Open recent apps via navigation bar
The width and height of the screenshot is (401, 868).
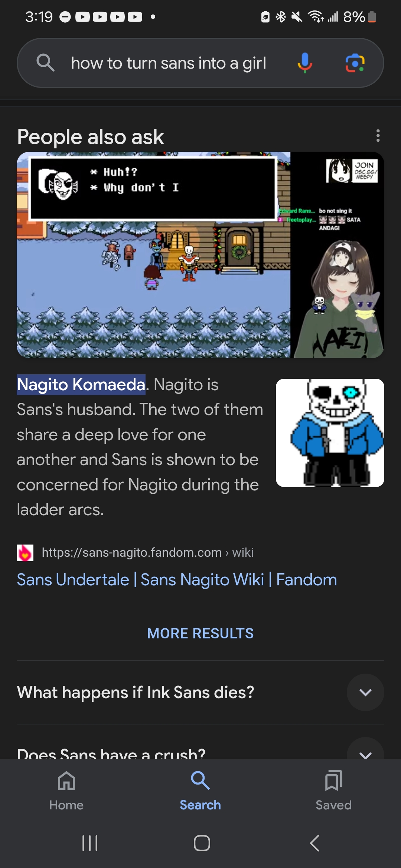coord(90,843)
